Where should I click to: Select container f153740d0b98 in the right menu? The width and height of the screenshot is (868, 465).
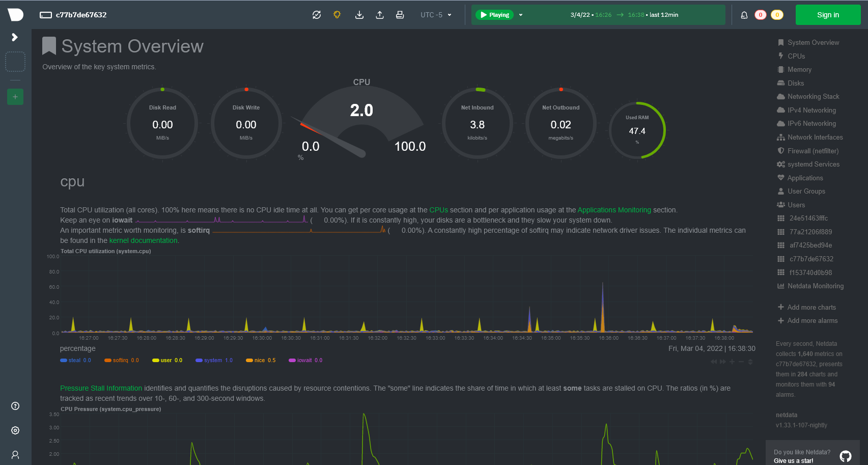coord(805,272)
